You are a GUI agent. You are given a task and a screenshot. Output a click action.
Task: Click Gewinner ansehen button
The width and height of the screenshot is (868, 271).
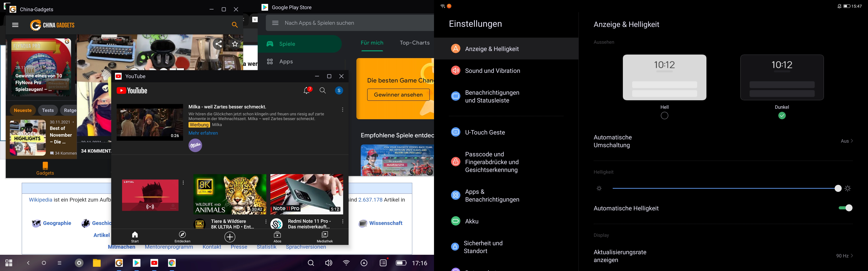tap(398, 95)
